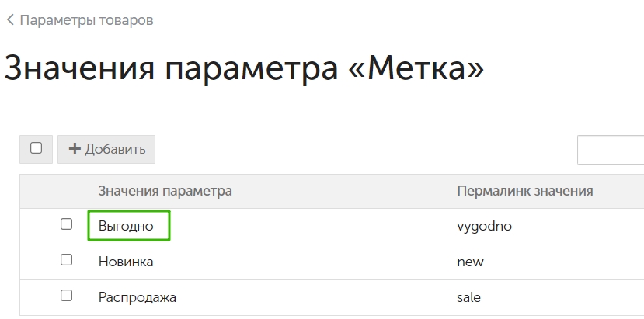Click the Значения параметра column header
Screen dimensions: 644x319
coord(165,191)
